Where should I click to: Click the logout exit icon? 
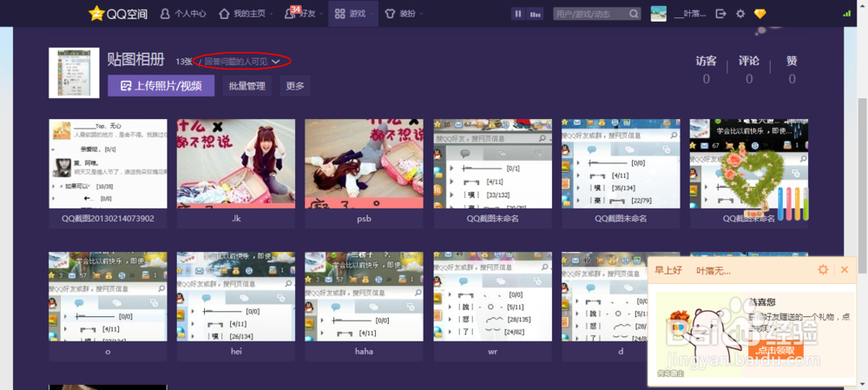[x=720, y=14]
